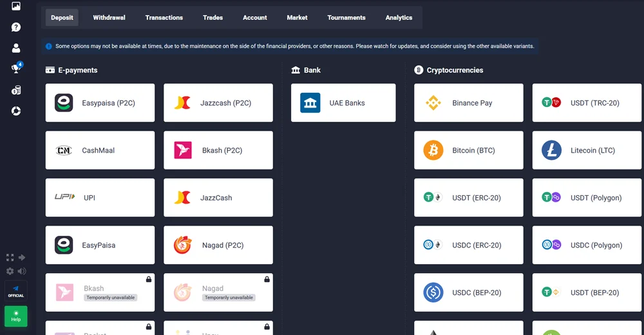
Task: Open the help question-mark icon in sidebar
Action: click(16, 27)
